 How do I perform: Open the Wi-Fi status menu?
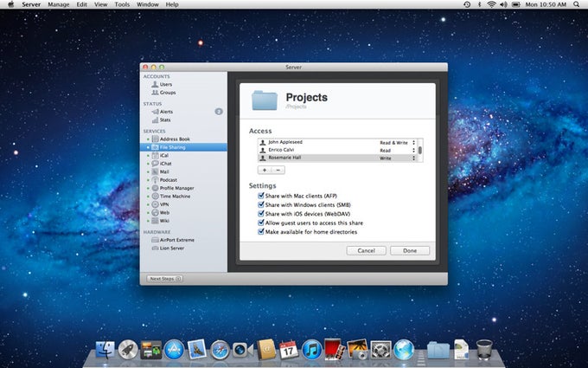[491, 4]
